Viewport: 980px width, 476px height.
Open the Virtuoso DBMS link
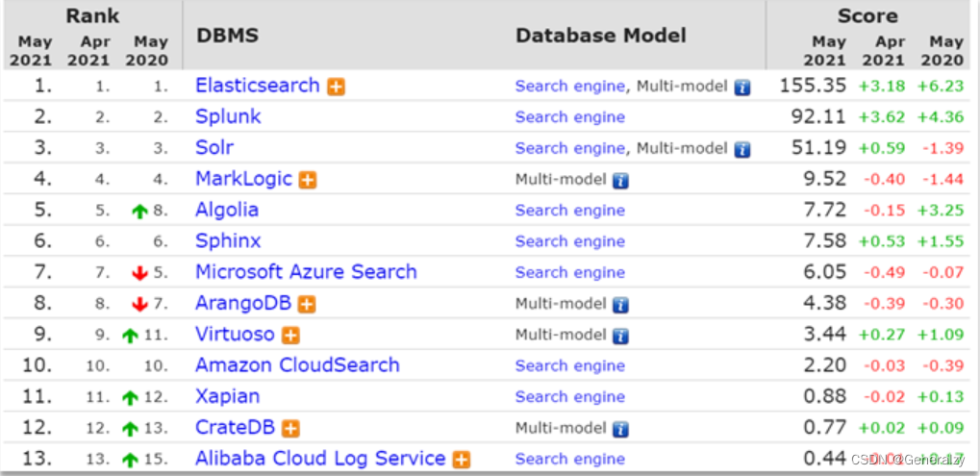(235, 335)
